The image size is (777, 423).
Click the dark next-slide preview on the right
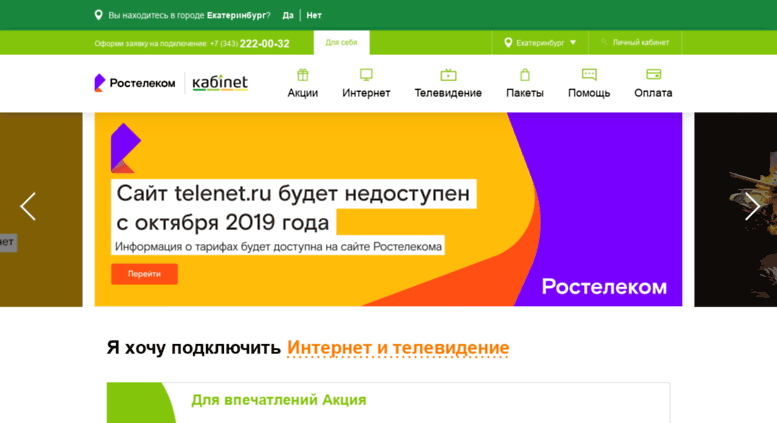(x=735, y=210)
